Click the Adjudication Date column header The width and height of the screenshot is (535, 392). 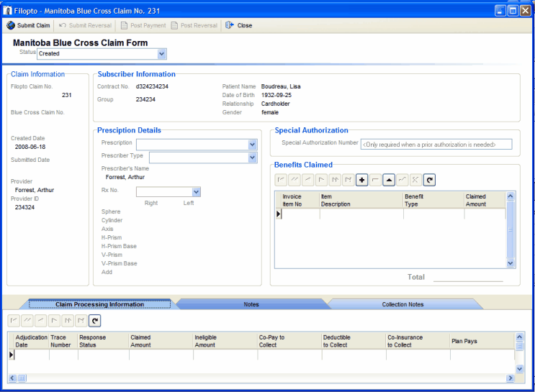(x=32, y=341)
